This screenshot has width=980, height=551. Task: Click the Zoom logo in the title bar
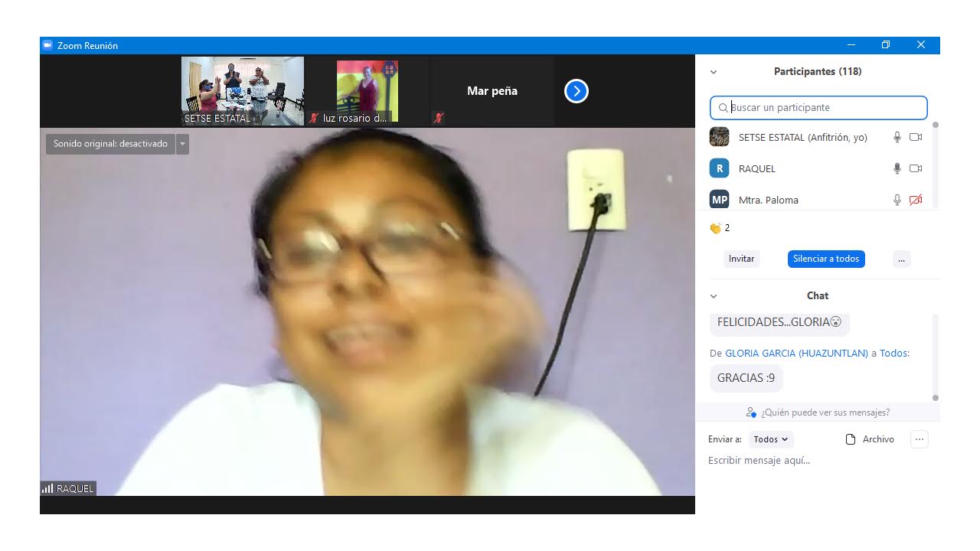47,45
